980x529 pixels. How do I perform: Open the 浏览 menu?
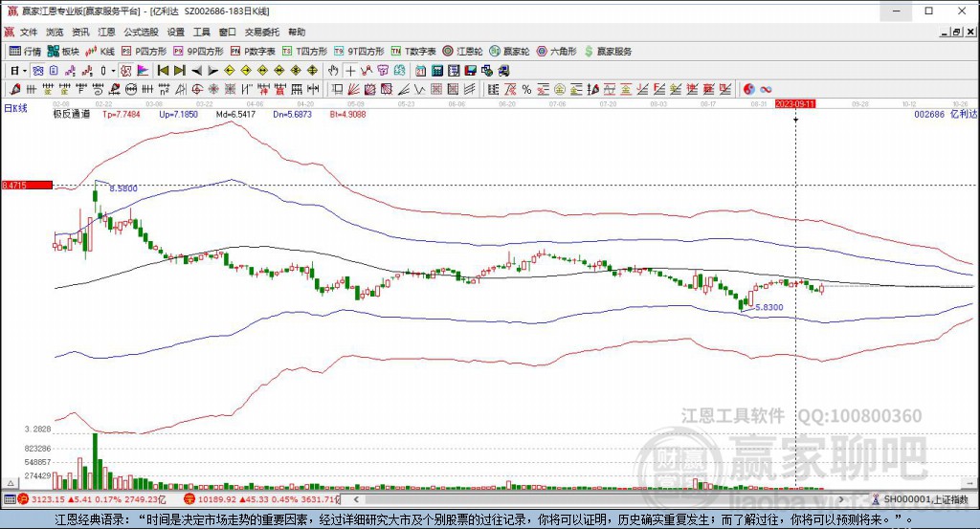(55, 32)
